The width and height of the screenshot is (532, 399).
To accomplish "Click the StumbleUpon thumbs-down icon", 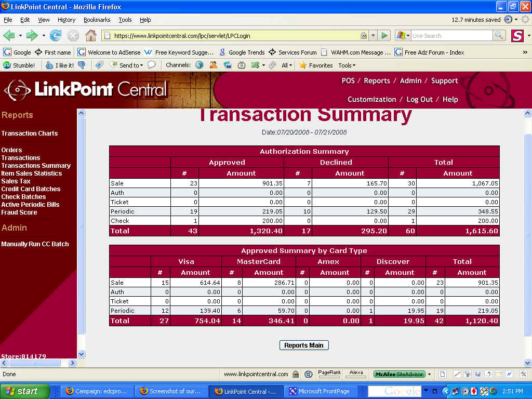I will click(82, 65).
